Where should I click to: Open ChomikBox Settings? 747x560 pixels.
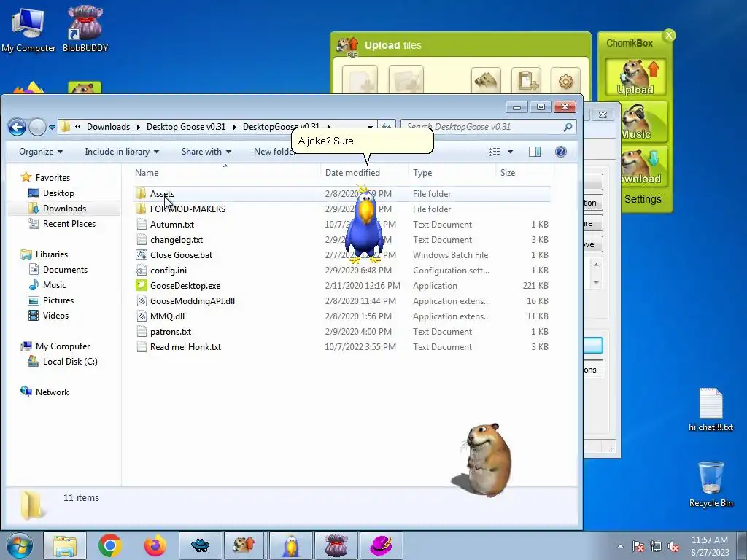(643, 199)
